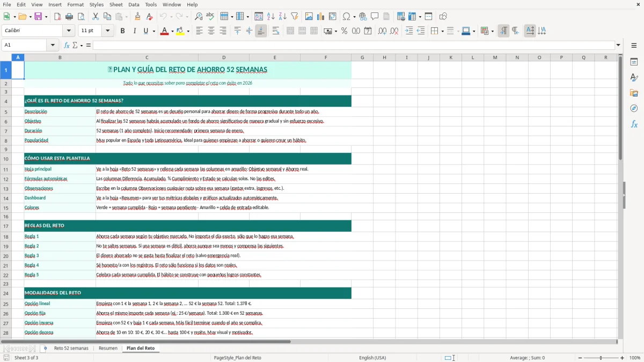
Task: Open Find and Replace icon
Action: (x=198, y=17)
